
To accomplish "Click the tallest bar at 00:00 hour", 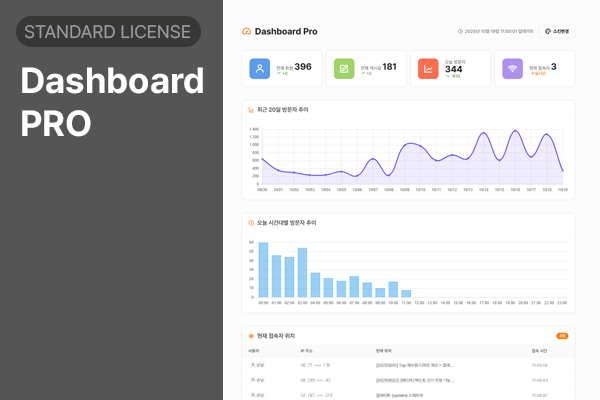I will coord(263,270).
